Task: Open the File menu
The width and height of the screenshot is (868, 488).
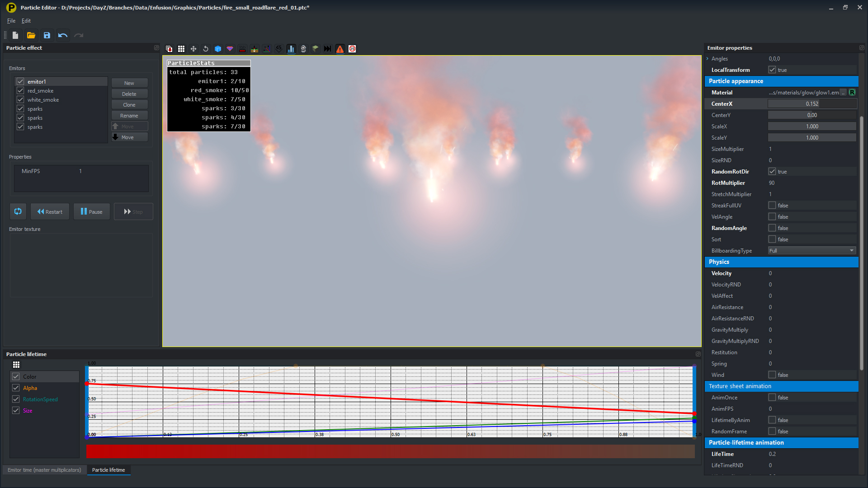Action: pos(10,20)
